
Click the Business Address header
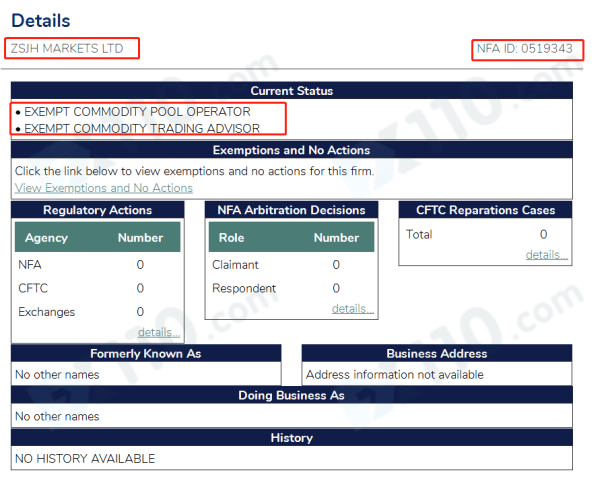(x=437, y=353)
